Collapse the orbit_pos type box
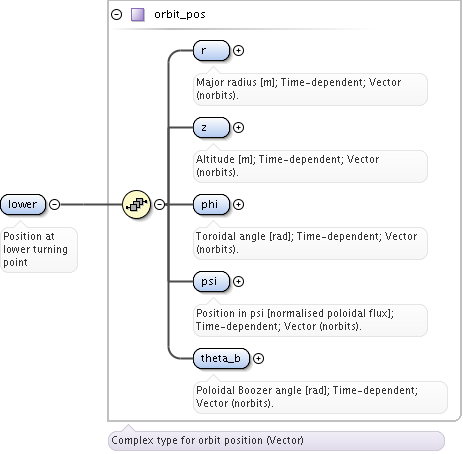 (x=116, y=15)
